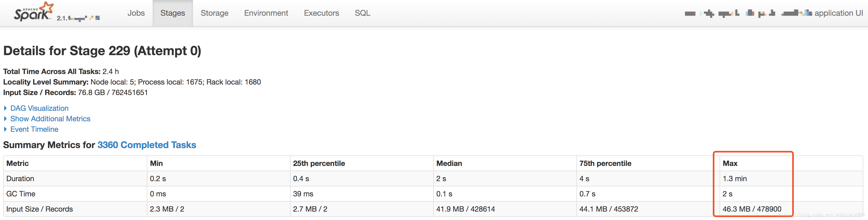Click the Min column header

(156, 163)
